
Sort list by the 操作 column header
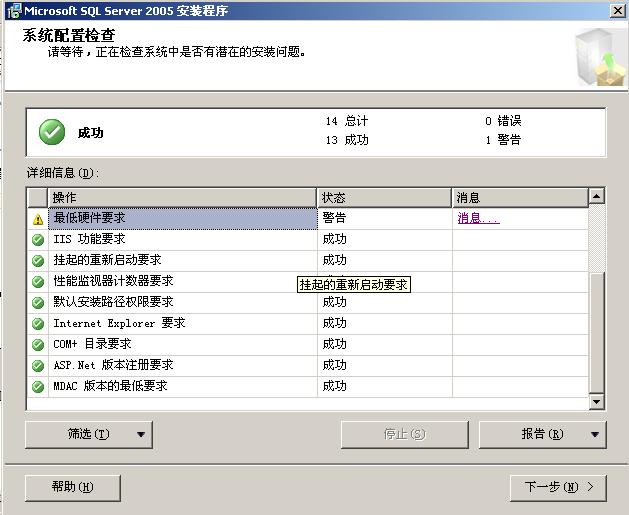pyautogui.click(x=182, y=197)
